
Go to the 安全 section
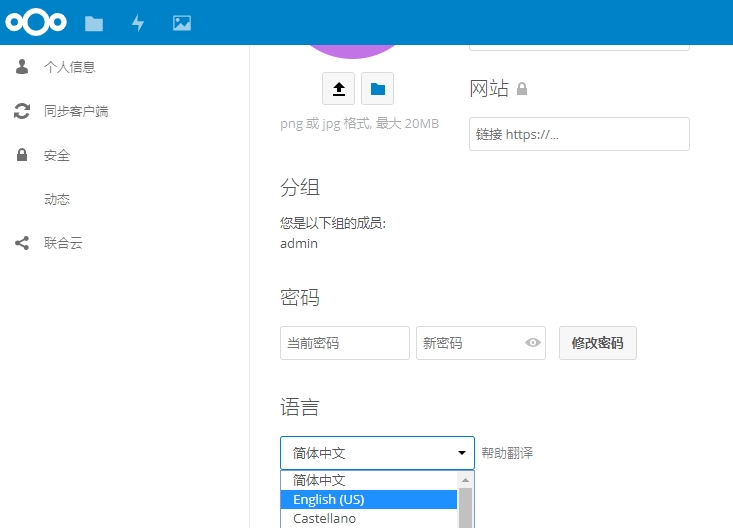[x=56, y=155]
